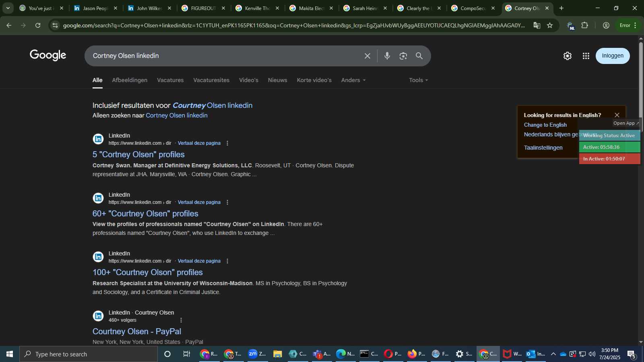644x362 pixels.
Task: Search only for Cortney Olsen linkedin link
Action: pyautogui.click(x=177, y=115)
